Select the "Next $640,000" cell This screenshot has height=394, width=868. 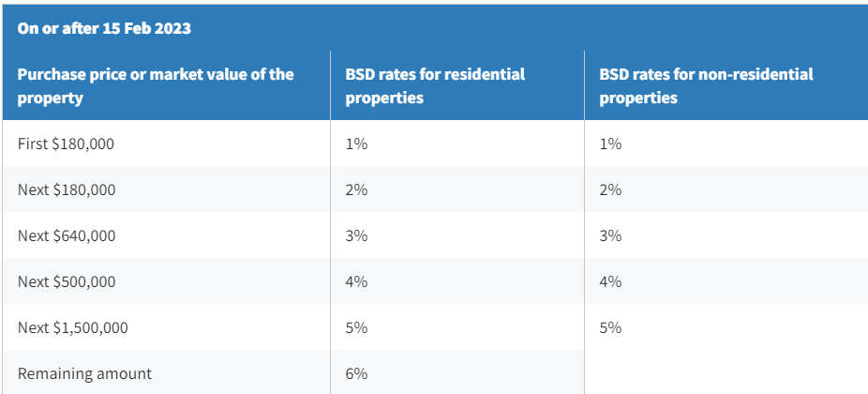point(67,235)
